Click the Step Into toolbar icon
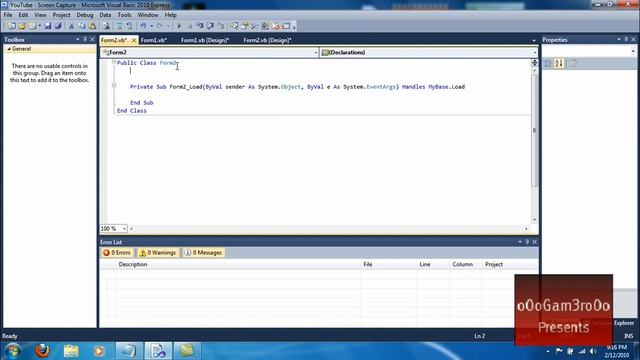640x360 pixels. click(x=200, y=26)
